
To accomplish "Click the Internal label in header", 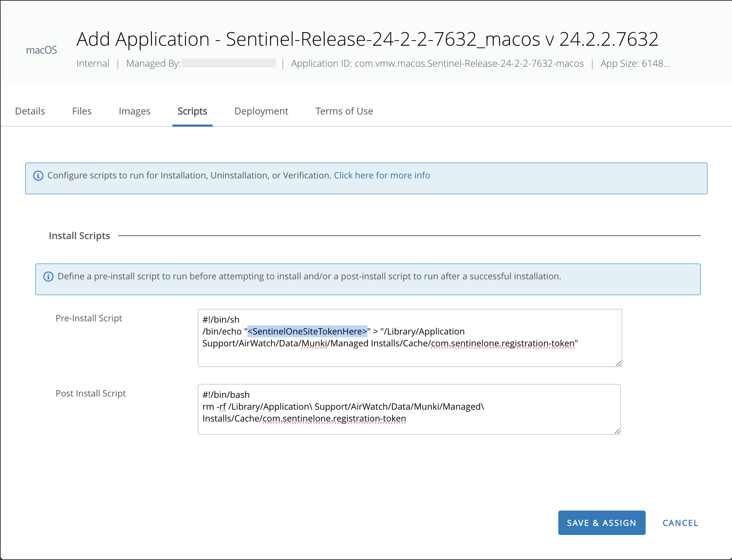I will coord(93,64).
